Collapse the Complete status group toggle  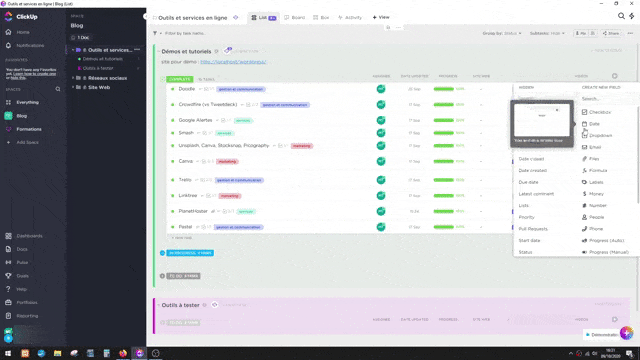click(162, 79)
